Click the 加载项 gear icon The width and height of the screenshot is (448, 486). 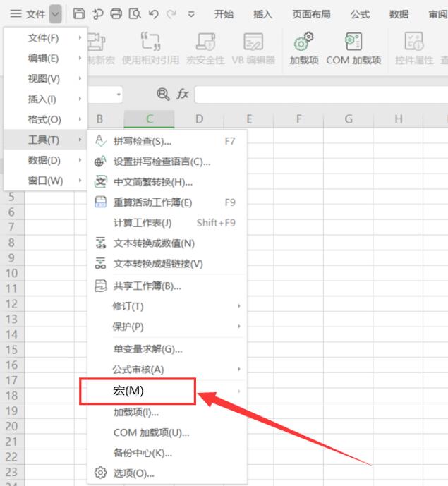click(x=304, y=41)
